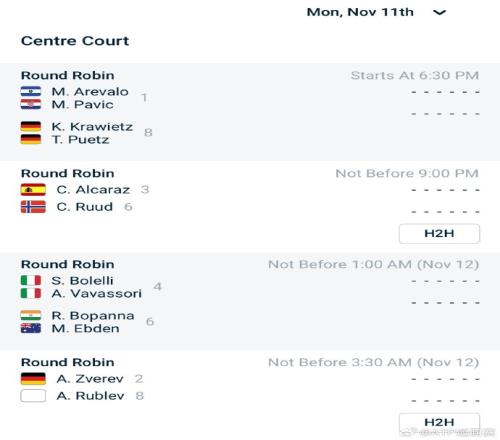Select player A. Zverev
Viewport: 500px width, 440px height.
pos(90,379)
